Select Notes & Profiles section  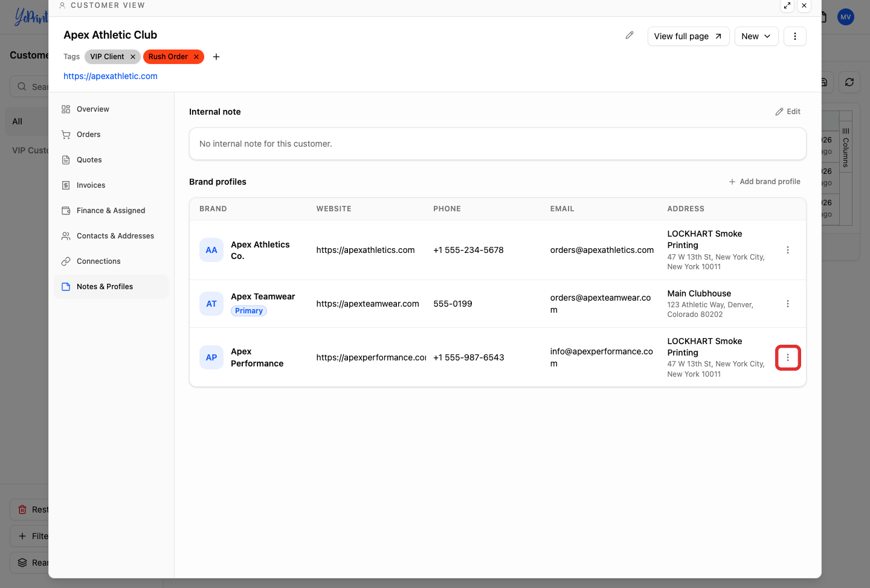tap(112, 287)
